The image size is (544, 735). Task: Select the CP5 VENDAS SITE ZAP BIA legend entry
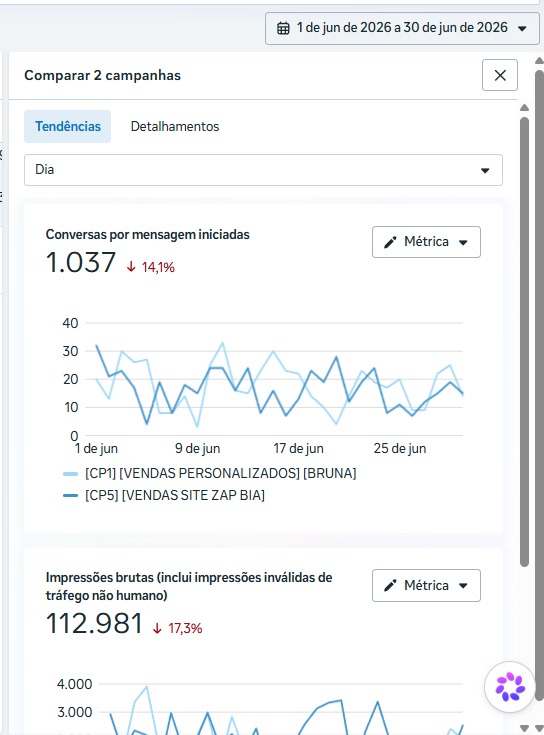[x=175, y=495]
